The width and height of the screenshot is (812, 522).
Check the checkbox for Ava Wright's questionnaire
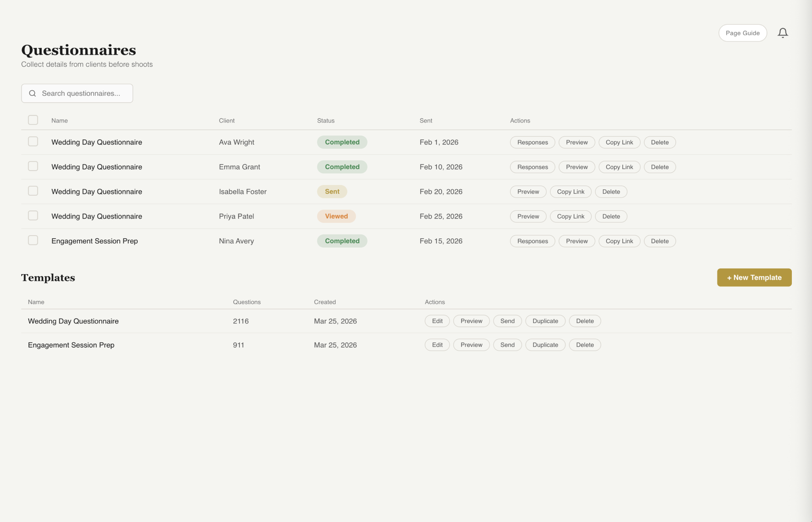[x=32, y=141]
